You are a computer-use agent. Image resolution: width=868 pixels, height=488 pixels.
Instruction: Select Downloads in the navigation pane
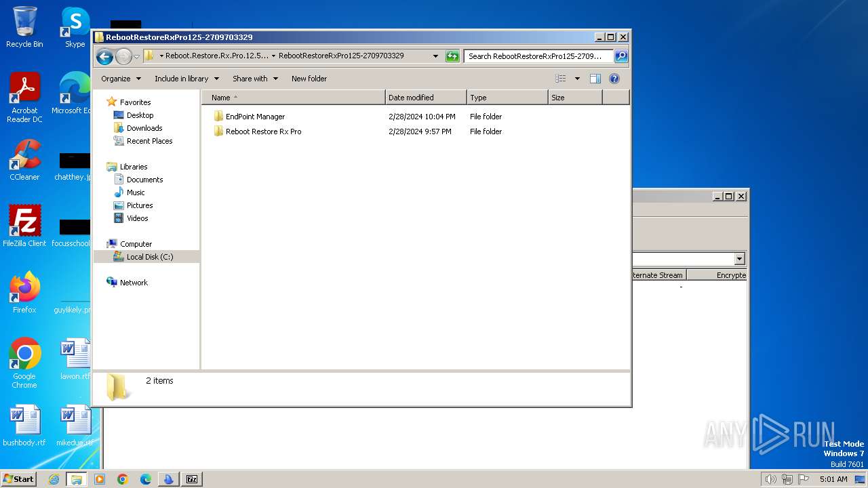[144, 128]
